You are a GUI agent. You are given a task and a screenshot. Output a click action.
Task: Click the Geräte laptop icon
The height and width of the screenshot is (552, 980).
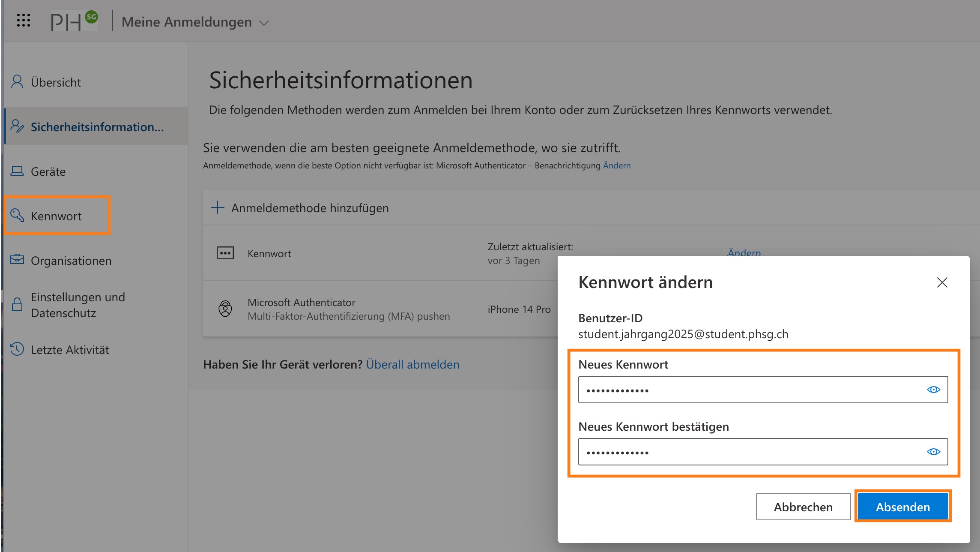point(17,171)
